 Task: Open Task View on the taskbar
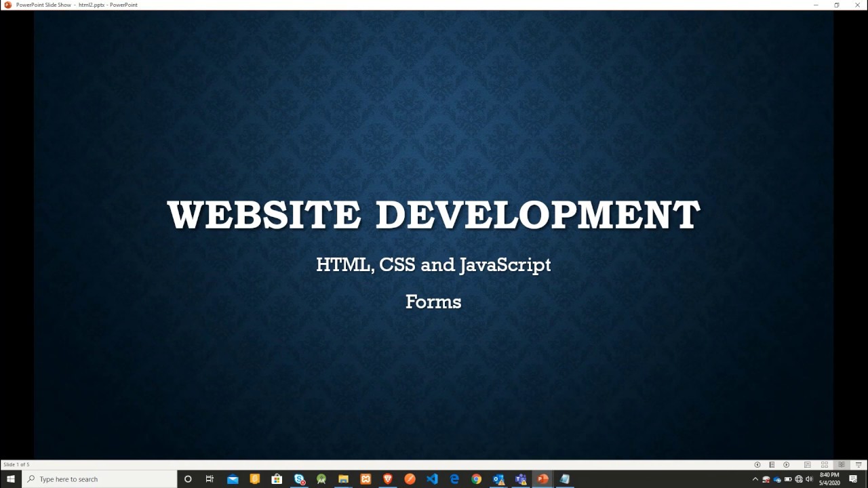point(210,479)
